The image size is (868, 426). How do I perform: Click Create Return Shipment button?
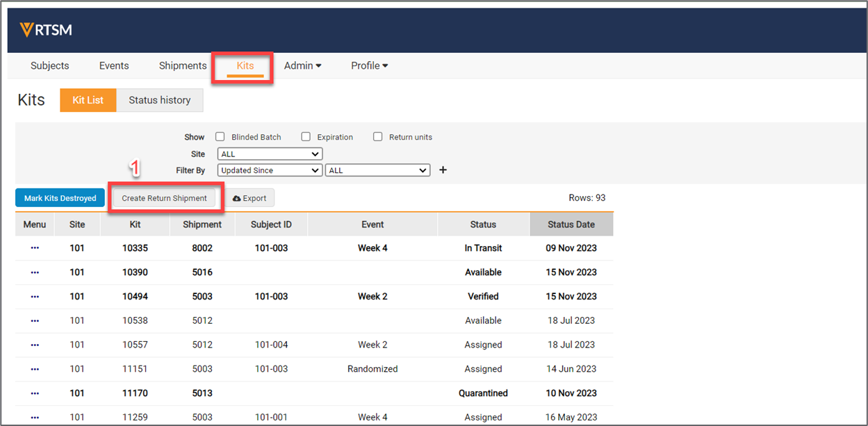[x=165, y=198]
